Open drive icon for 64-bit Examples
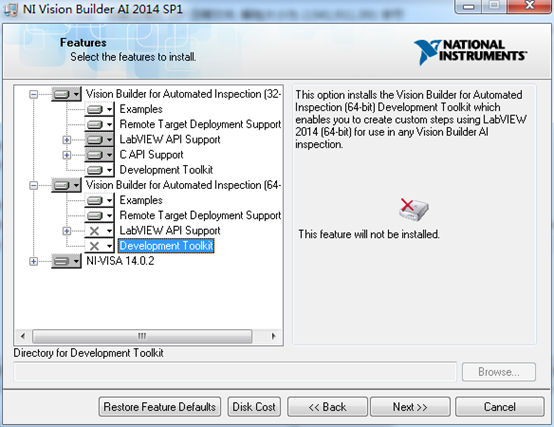 pyautogui.click(x=99, y=201)
